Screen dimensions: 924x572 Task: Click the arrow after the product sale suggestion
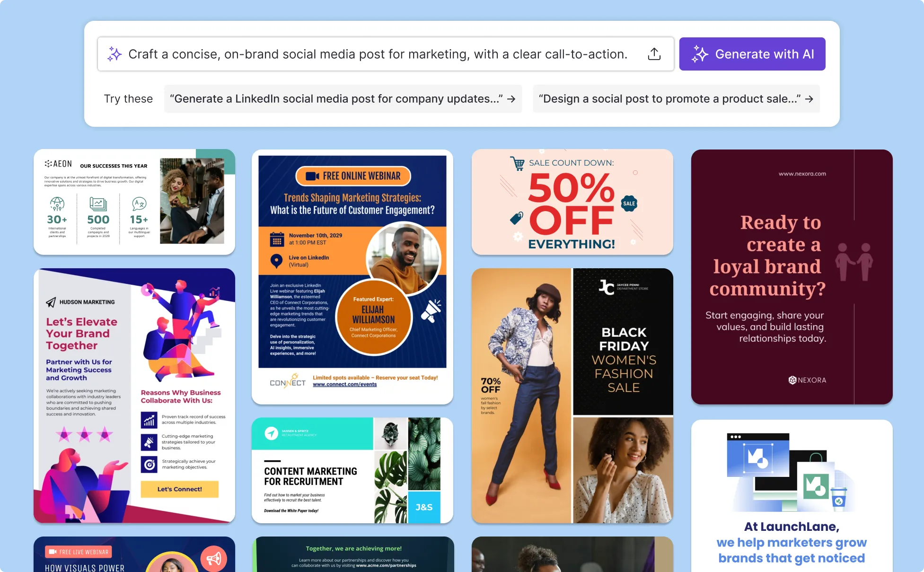tap(809, 99)
